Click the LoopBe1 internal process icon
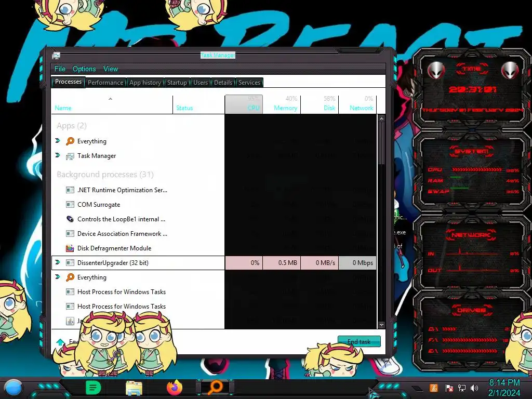532x399 pixels. pos(70,219)
